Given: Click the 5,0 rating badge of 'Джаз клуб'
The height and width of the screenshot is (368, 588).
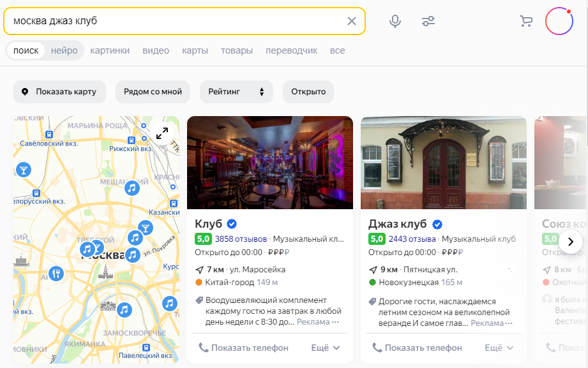Looking at the screenshot, I should 377,239.
